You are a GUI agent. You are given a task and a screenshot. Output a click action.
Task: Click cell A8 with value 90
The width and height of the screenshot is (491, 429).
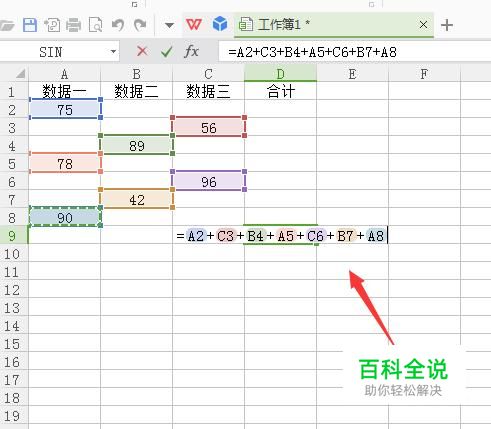pos(64,217)
